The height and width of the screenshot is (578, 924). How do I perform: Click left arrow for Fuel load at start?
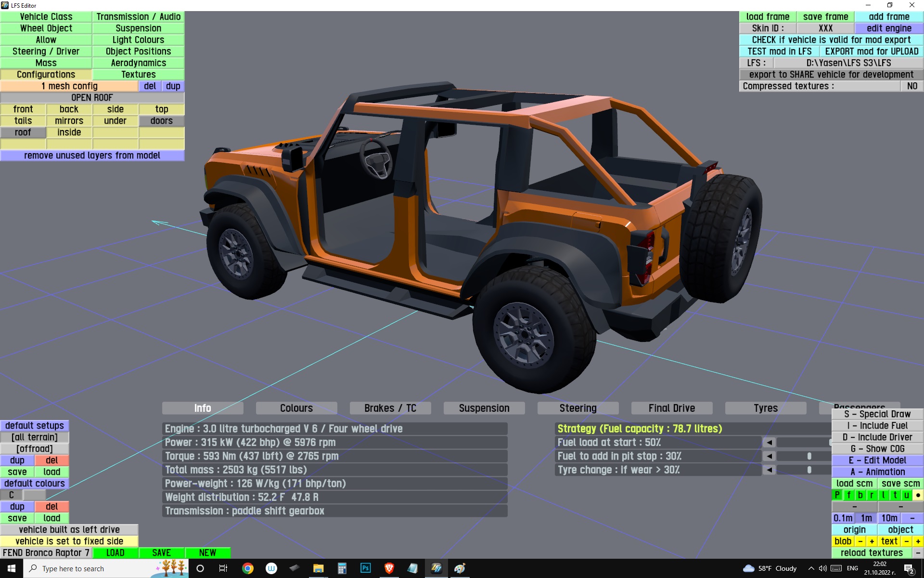tap(769, 442)
